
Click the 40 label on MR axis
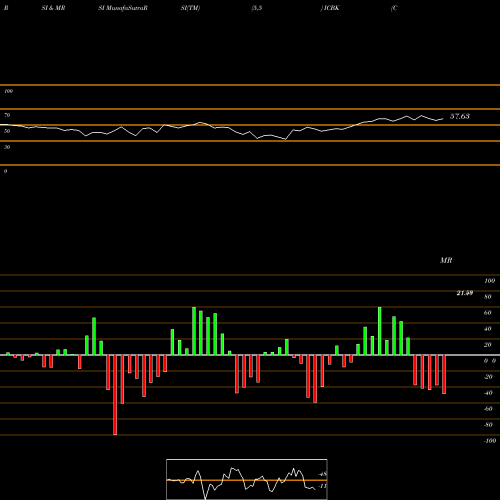488,329
